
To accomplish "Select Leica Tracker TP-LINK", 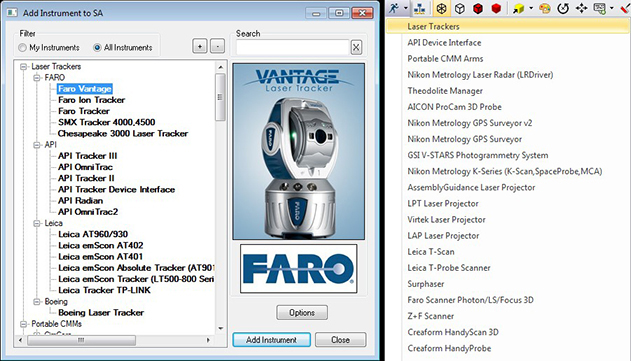I will 104,290.
